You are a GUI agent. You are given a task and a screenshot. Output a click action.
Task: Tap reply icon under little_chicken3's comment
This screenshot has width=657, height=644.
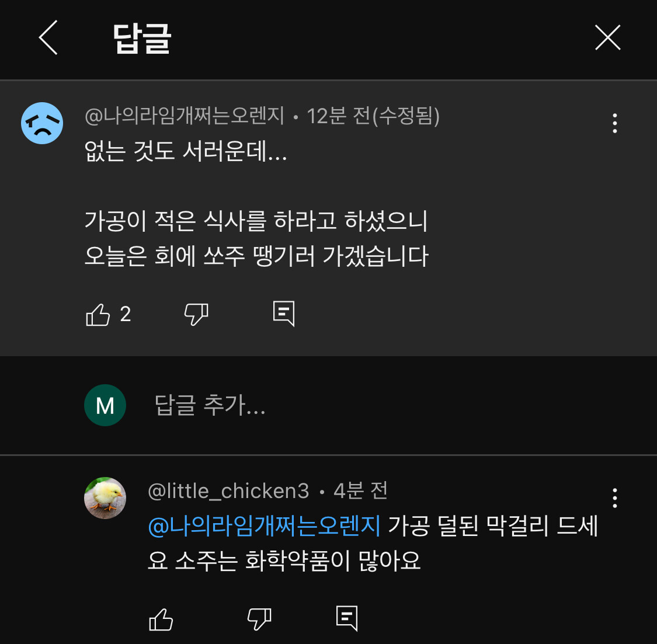(347, 618)
